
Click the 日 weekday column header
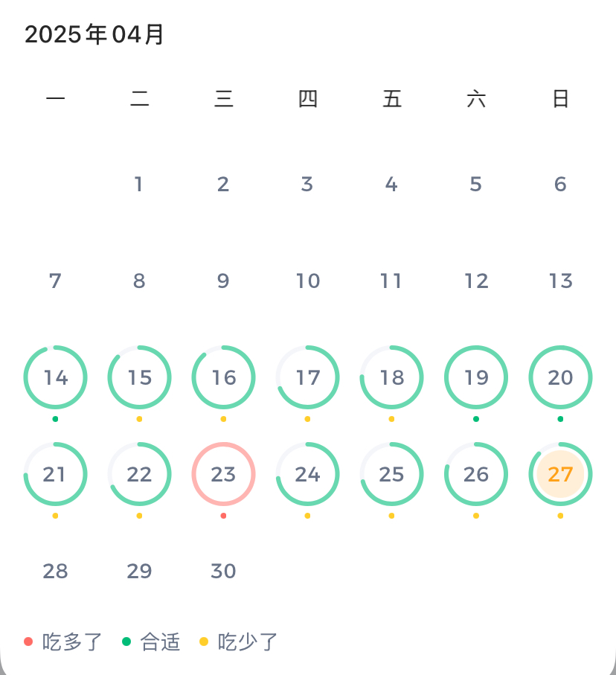[x=560, y=98]
